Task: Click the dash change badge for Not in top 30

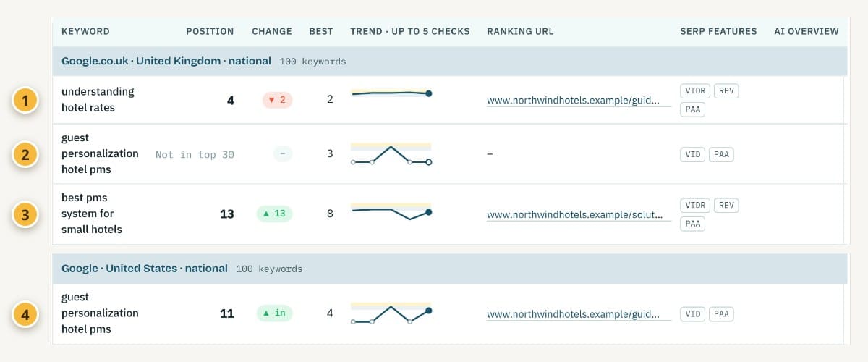Action: pos(283,154)
